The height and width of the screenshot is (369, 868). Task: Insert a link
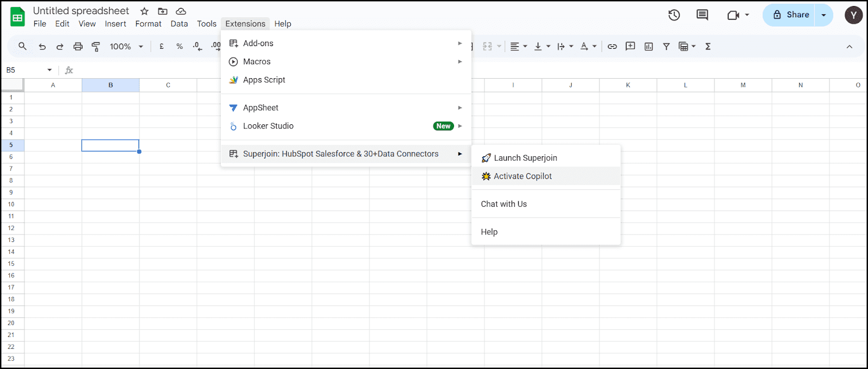pyautogui.click(x=612, y=47)
